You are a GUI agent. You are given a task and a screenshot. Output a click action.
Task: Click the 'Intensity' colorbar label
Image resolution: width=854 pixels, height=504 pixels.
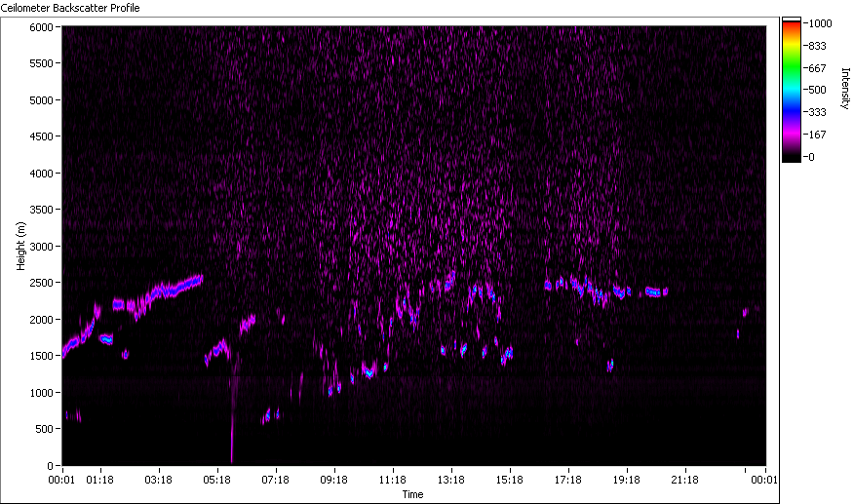845,89
